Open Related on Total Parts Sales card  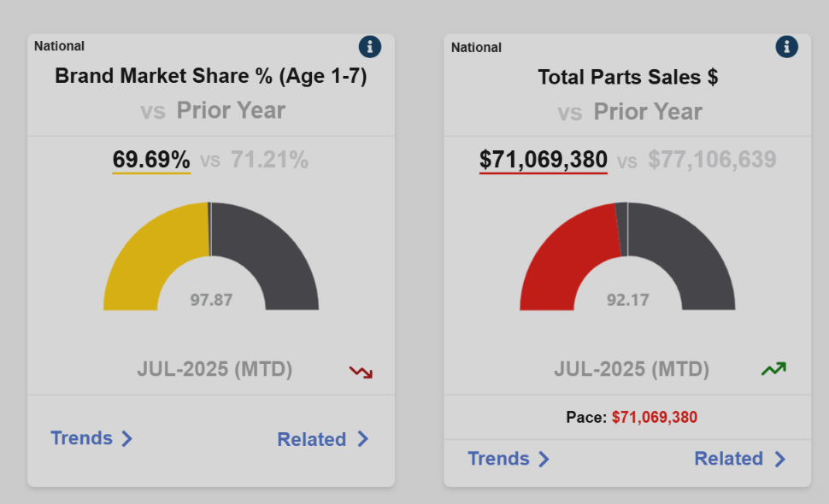[729, 459]
